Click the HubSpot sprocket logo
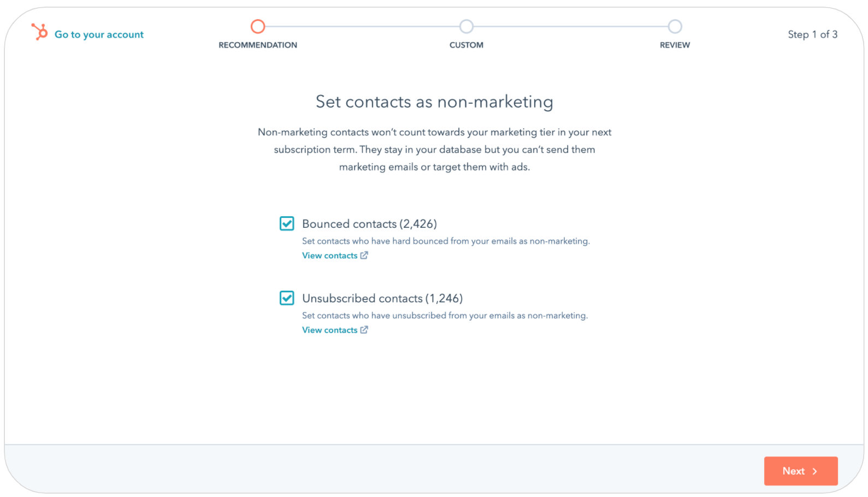This screenshot has width=868, height=497. coord(39,32)
